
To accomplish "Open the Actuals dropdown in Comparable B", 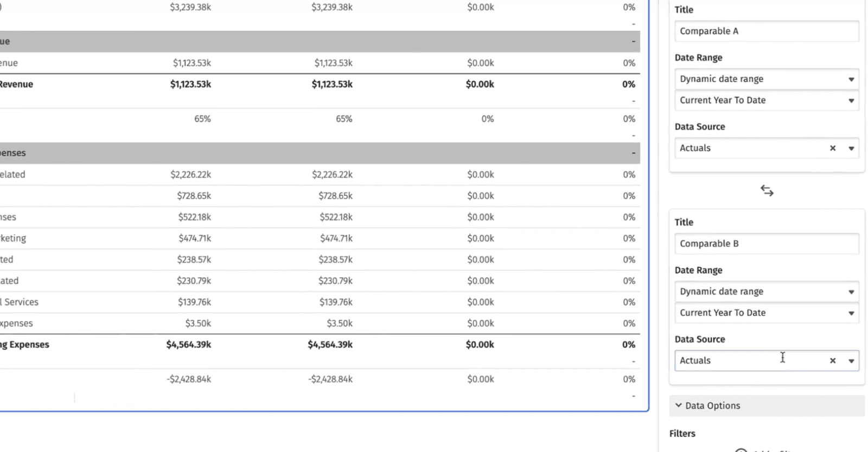I will click(851, 360).
